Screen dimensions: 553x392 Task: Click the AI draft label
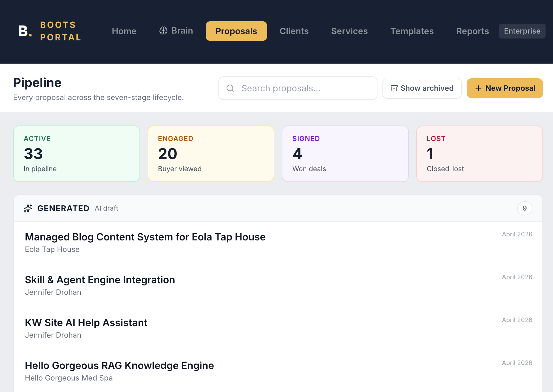click(107, 208)
